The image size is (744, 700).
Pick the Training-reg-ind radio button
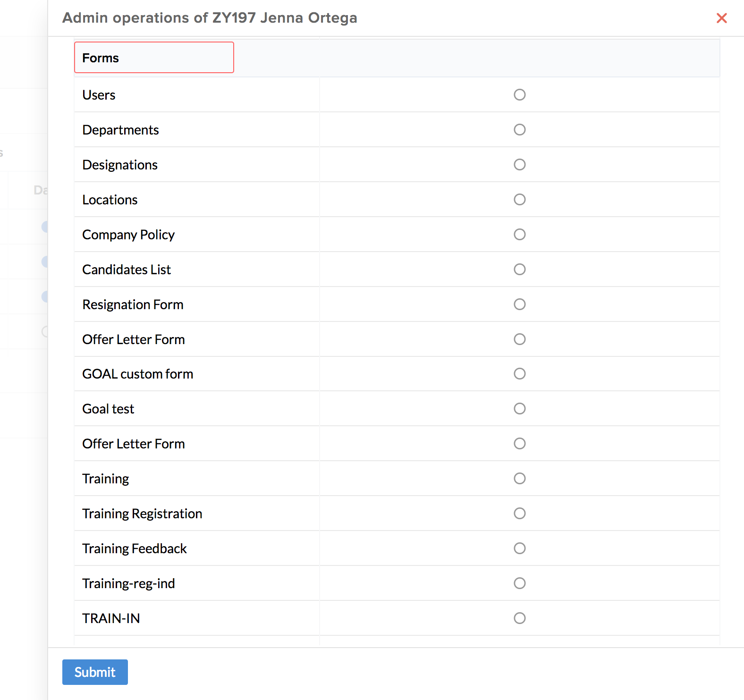pyautogui.click(x=519, y=583)
